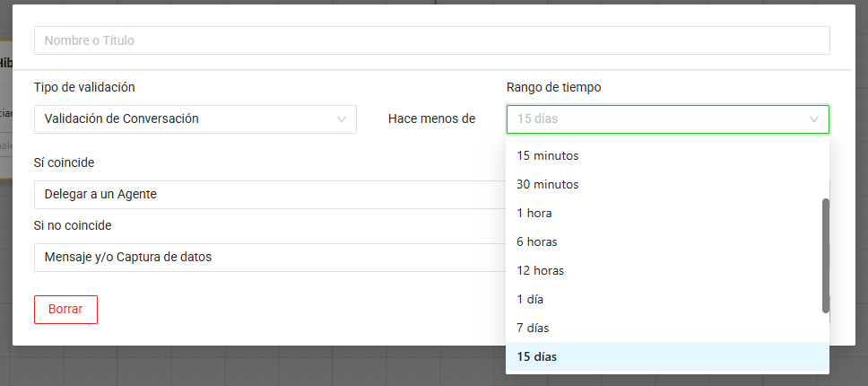
Task: Select the 30 minutos option
Action: (x=547, y=184)
